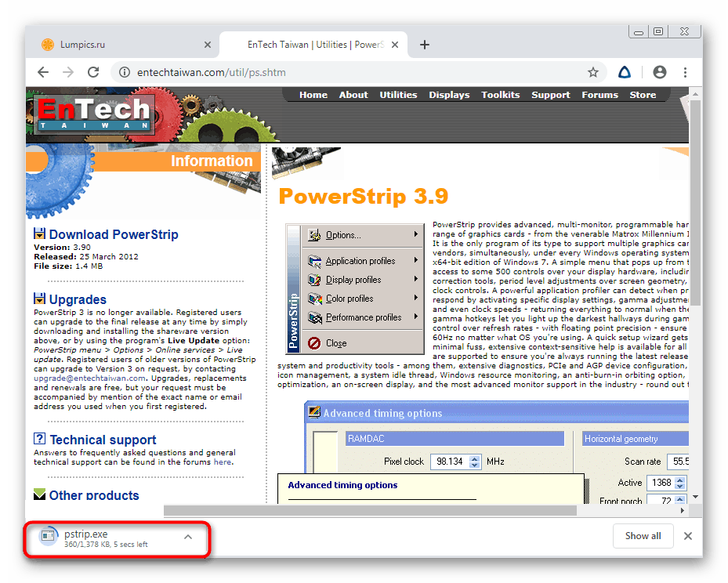The height and width of the screenshot is (583, 728).
Task: Click the Application profiles icon
Action: click(x=314, y=261)
